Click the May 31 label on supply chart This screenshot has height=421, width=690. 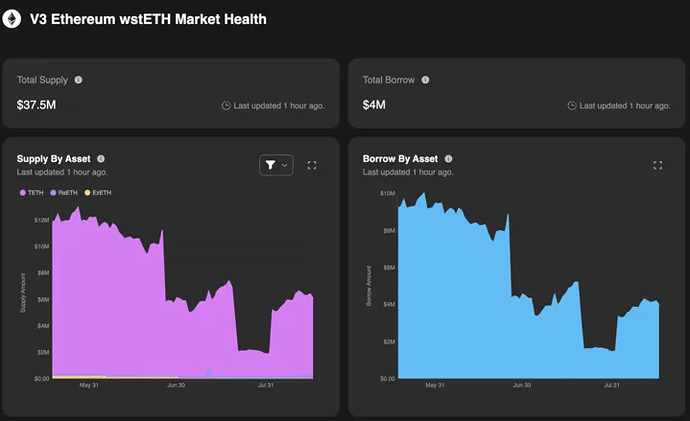(90, 385)
